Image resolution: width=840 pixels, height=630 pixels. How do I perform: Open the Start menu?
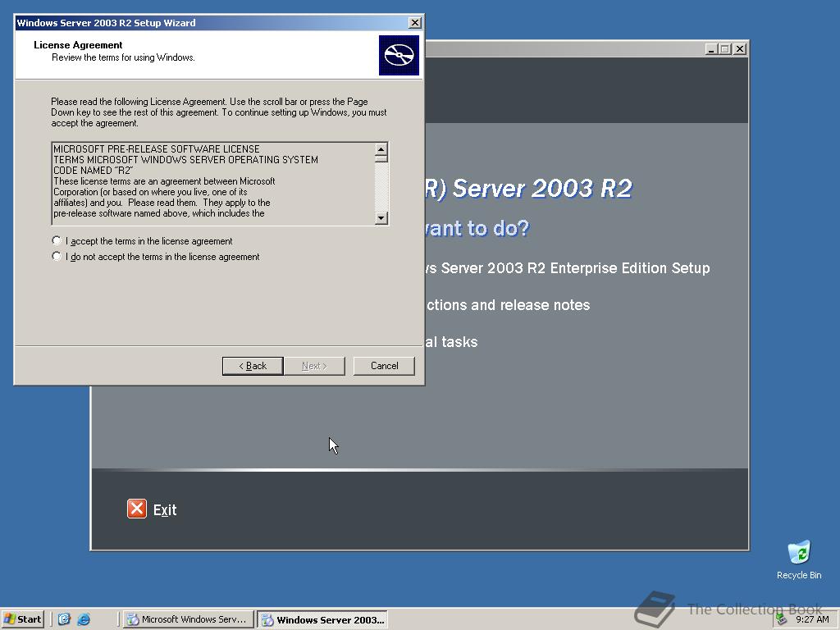pos(22,619)
